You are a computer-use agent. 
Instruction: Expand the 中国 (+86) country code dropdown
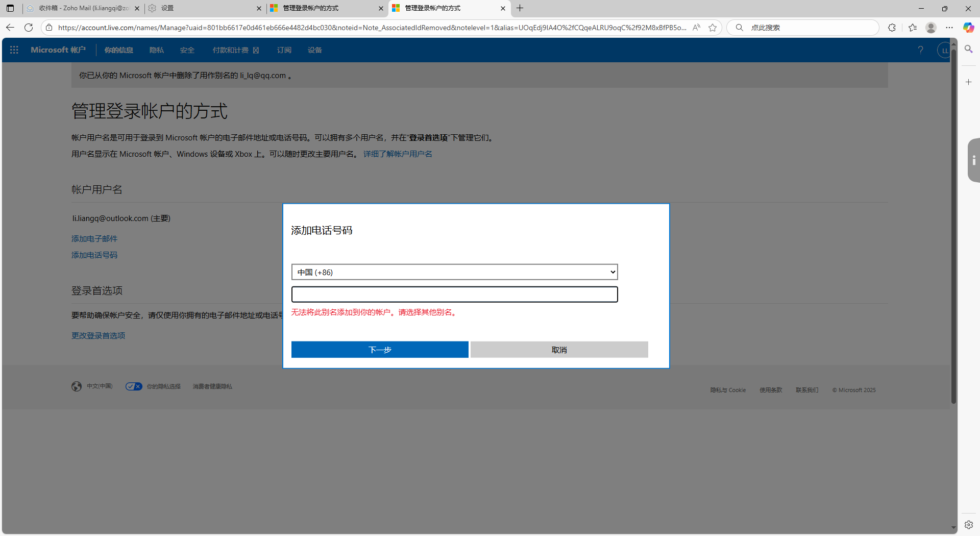(x=455, y=272)
